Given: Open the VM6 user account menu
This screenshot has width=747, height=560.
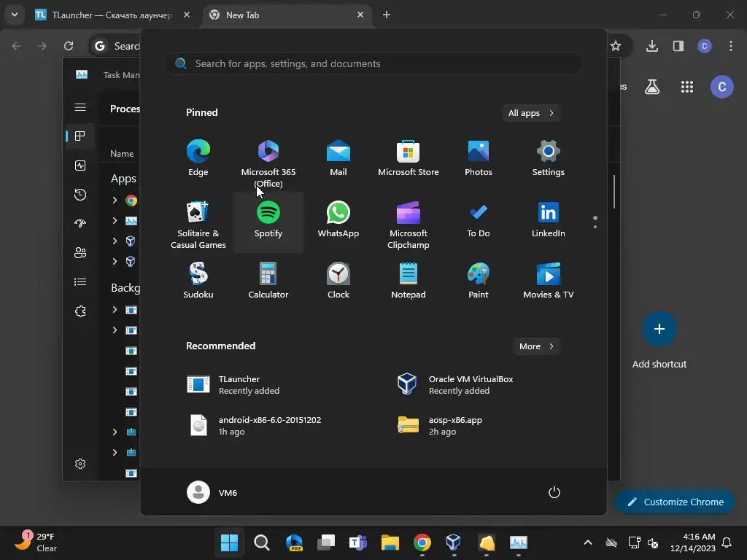Looking at the screenshot, I should tap(212, 492).
